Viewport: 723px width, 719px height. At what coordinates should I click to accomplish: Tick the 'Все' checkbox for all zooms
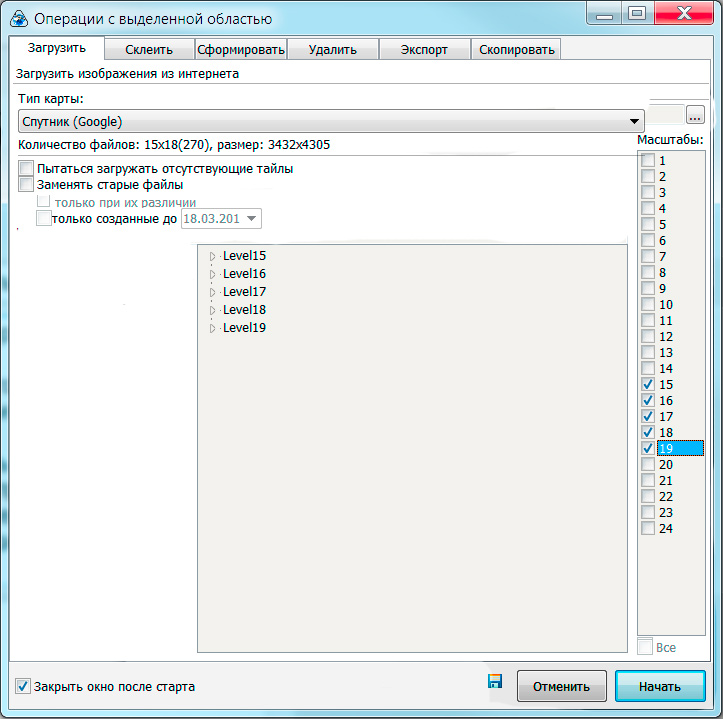tap(645, 647)
